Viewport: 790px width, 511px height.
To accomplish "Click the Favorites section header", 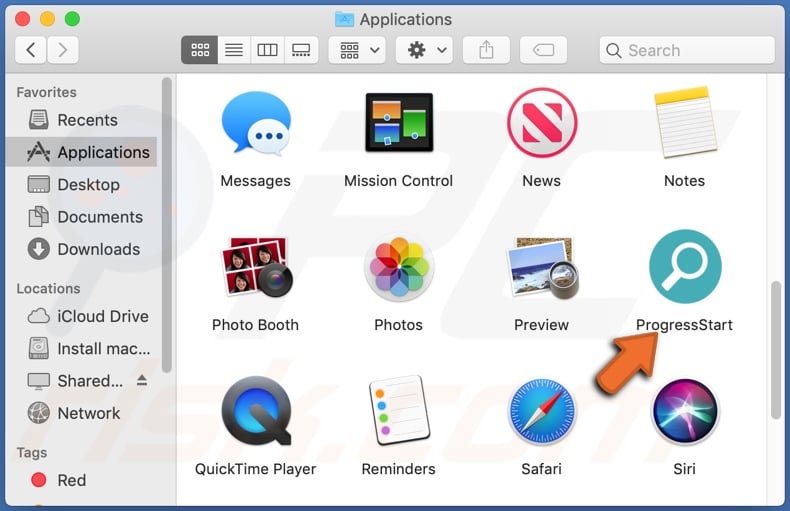I will click(46, 92).
